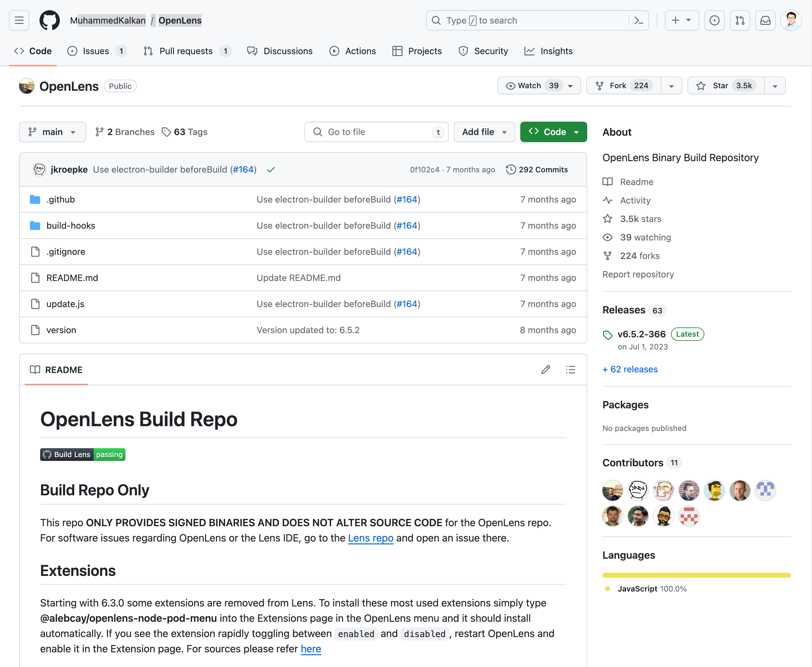
Task: Edit README with the pencil icon
Action: [x=545, y=369]
